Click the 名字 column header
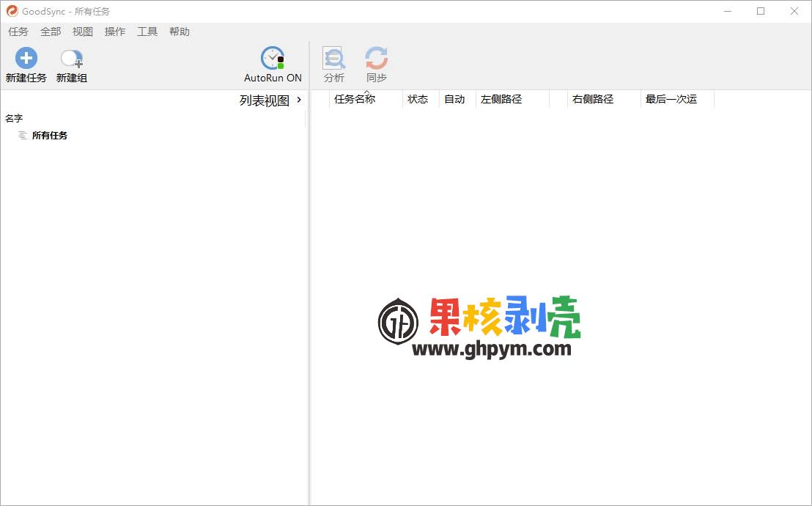Image resolution: width=812 pixels, height=506 pixels. point(14,118)
